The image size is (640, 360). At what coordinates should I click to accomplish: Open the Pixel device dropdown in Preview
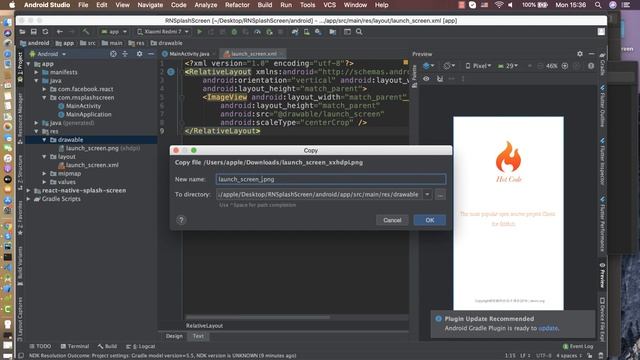478,66
